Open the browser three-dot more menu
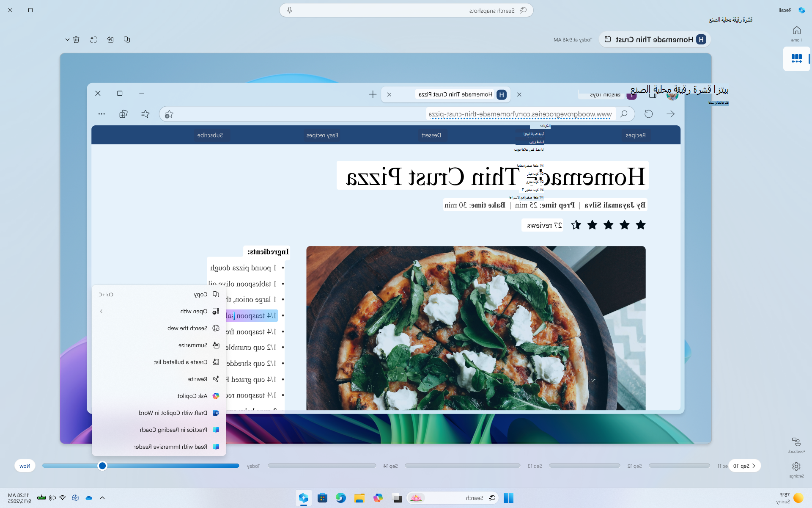The width and height of the screenshot is (812, 508). (x=101, y=114)
